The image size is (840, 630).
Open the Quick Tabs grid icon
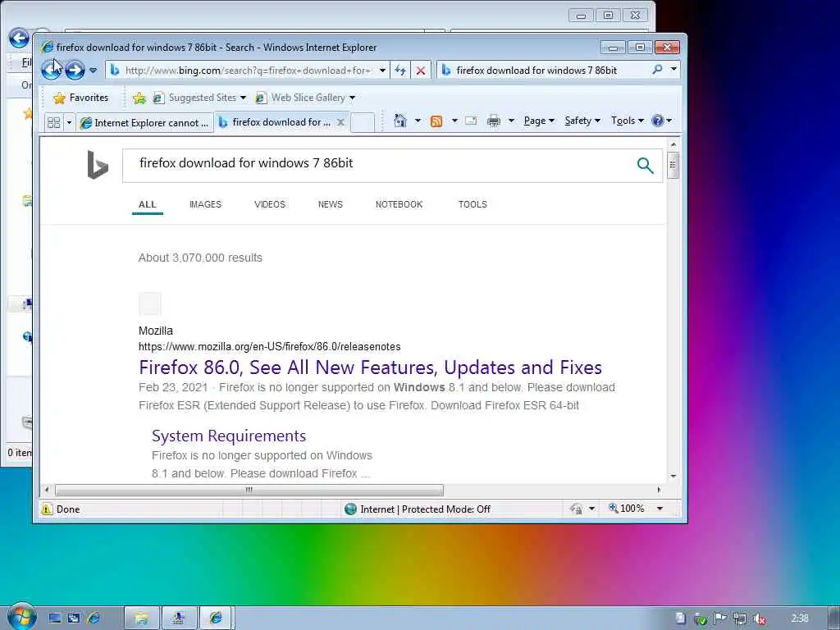pyautogui.click(x=53, y=123)
